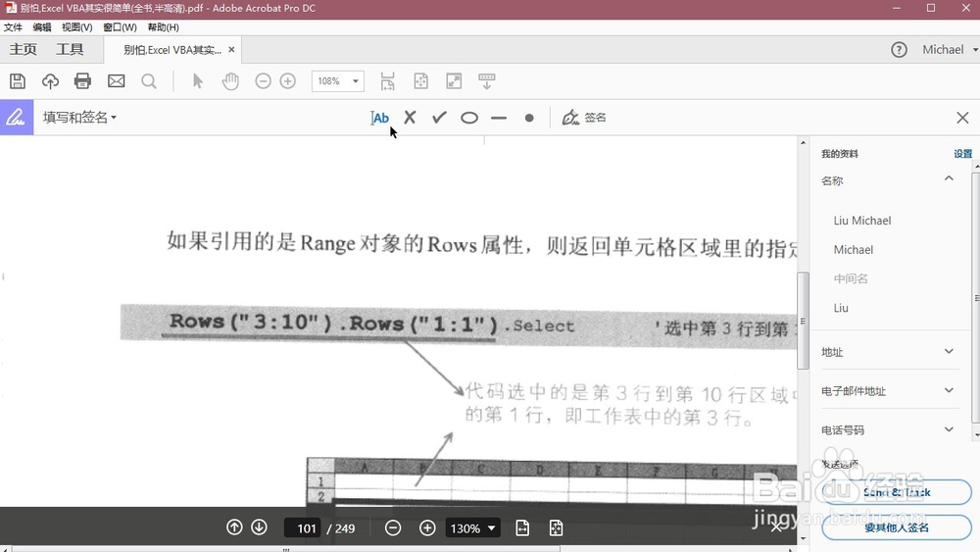The height and width of the screenshot is (552, 980).
Task: Open the 编辑 menu
Action: pos(42,27)
